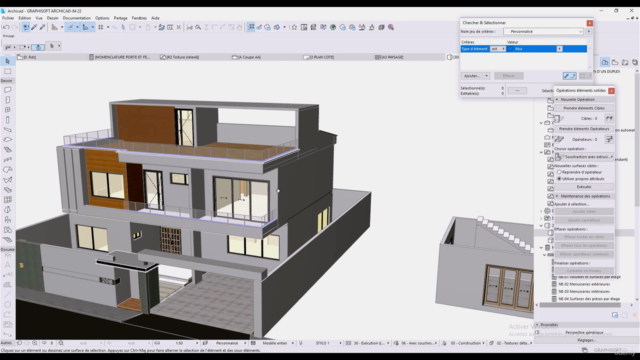Screen dimensions: 640x360
Task: Open the Partage menu
Action: tap(120, 18)
